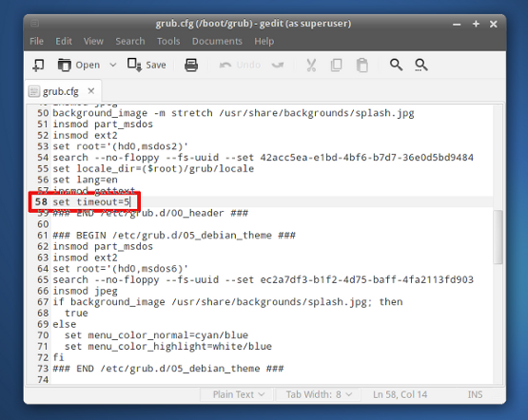
Task: Click '### BEGIN /etc/grub.d/05_debian_theme ###' line
Action: [174, 235]
